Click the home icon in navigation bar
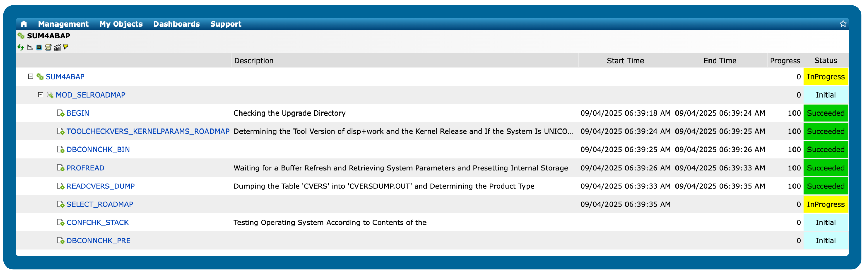Screen dimensions: 868x276 (x=24, y=24)
